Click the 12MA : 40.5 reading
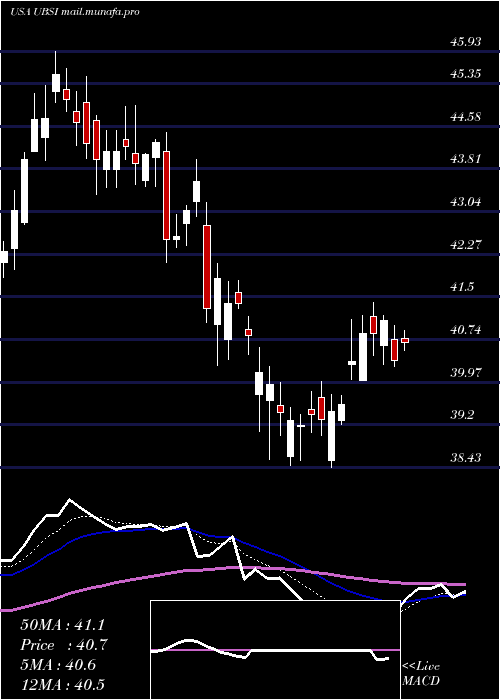 (x=62, y=685)
